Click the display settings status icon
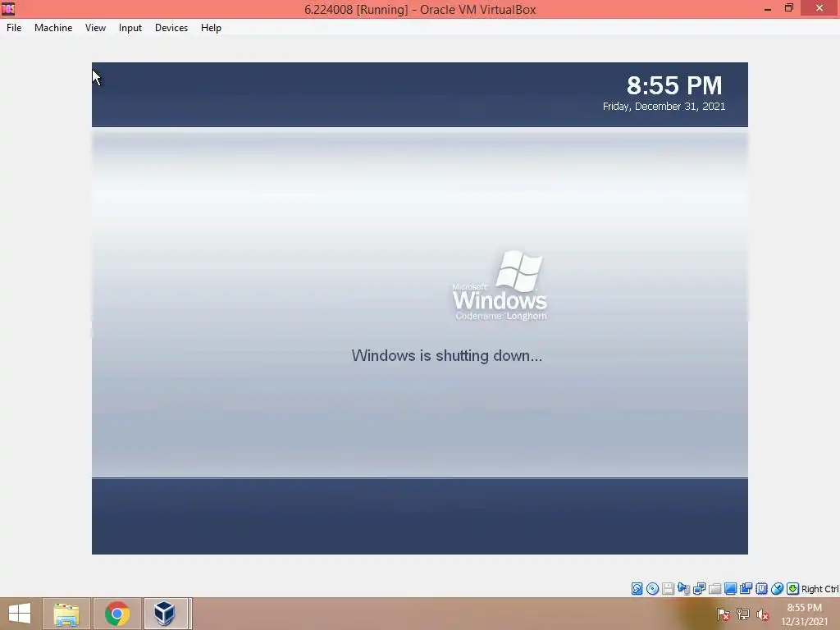Image resolution: width=840 pixels, height=630 pixels. (x=730, y=589)
